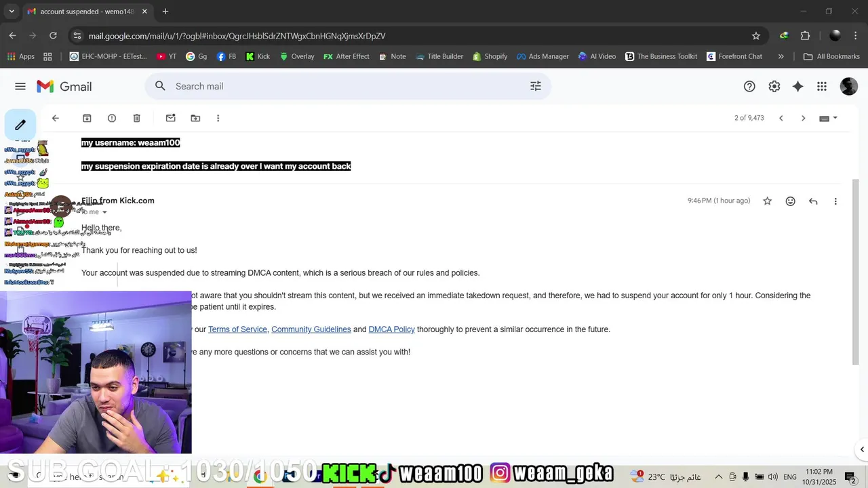Open the Shopify bookmark
The height and width of the screenshot is (488, 868).
pyautogui.click(x=490, y=56)
